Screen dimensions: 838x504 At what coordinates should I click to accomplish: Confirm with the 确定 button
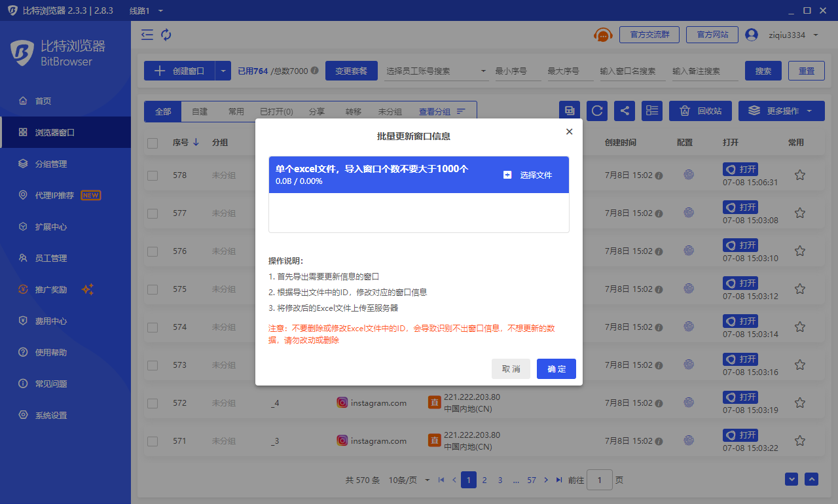pyautogui.click(x=556, y=369)
